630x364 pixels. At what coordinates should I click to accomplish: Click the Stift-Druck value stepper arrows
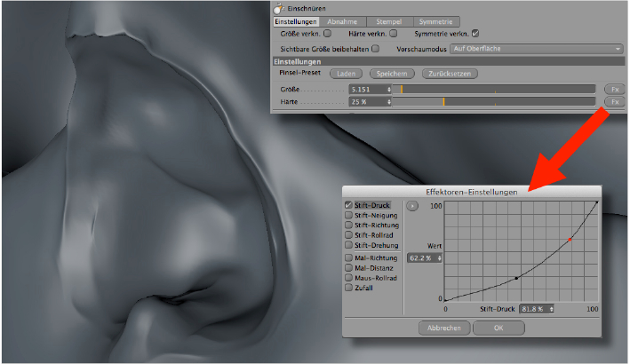pos(551,309)
